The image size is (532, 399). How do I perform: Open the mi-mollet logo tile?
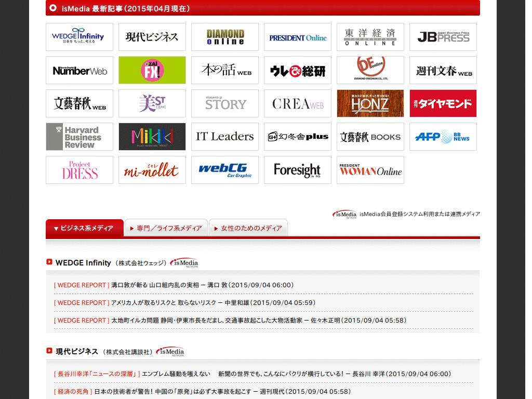[152, 170]
